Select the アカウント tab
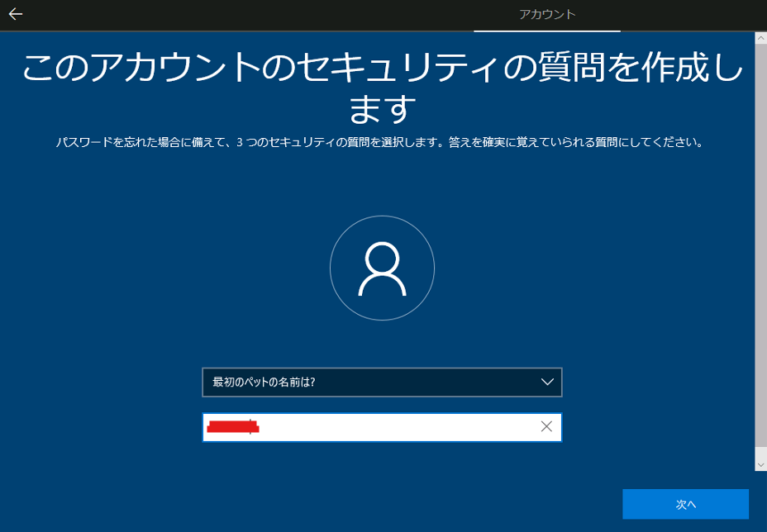This screenshot has width=767, height=532. tap(547, 15)
